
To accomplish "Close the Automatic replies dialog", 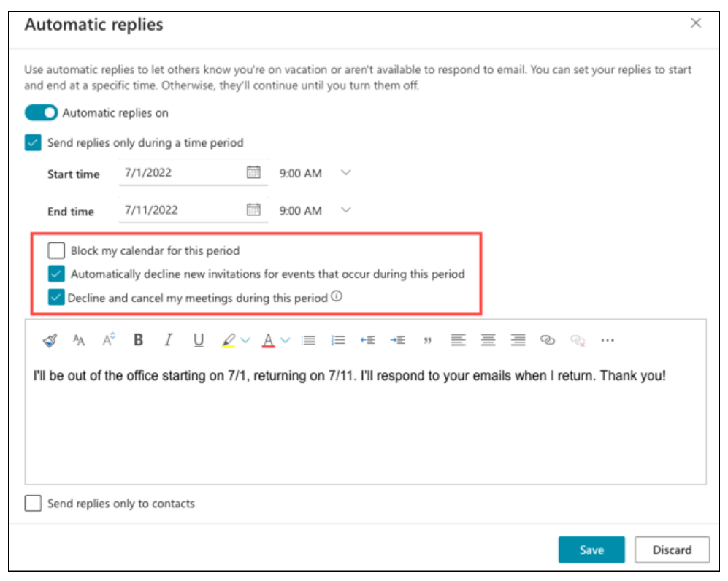I will pos(695,23).
